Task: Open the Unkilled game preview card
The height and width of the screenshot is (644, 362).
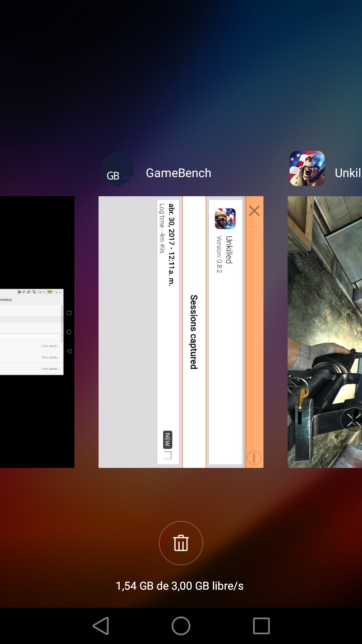Action: coord(324,332)
